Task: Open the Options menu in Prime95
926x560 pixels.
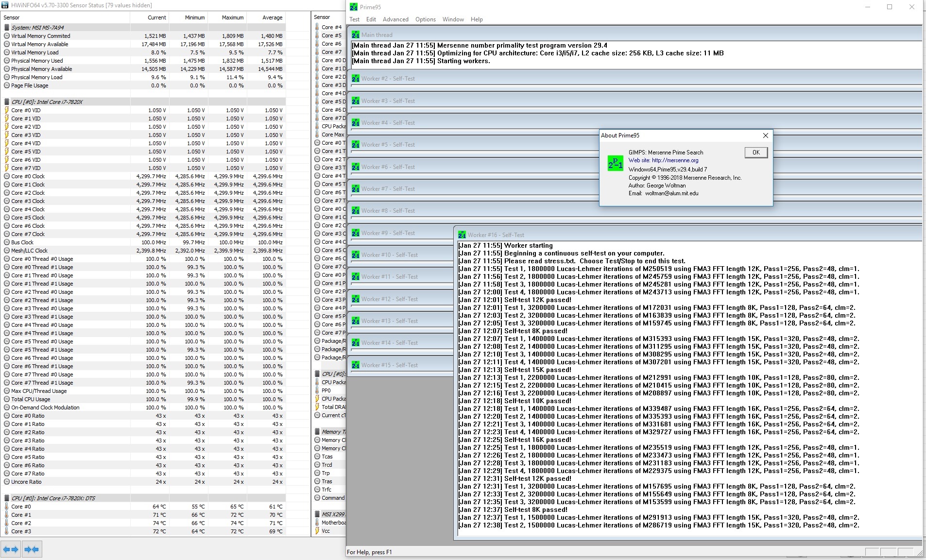Action: click(426, 19)
